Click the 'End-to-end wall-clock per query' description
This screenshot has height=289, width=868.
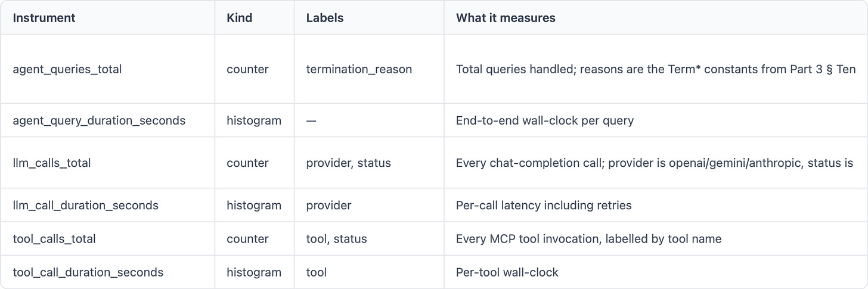click(x=545, y=120)
